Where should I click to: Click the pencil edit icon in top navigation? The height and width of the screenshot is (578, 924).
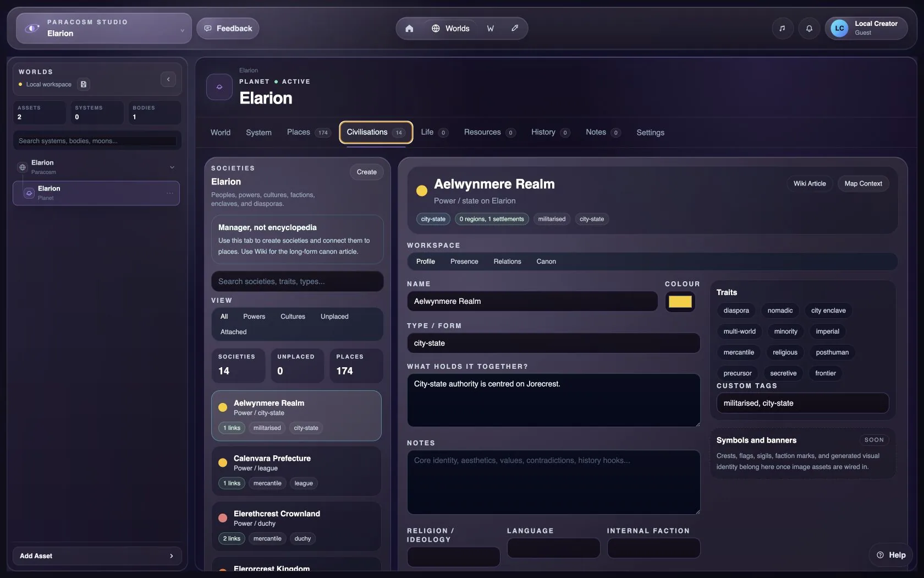[x=515, y=29]
